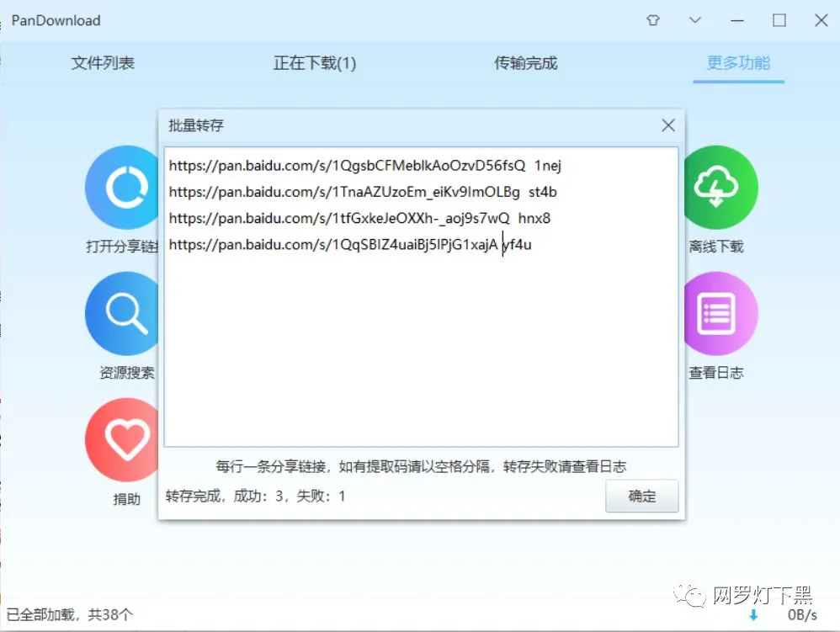This screenshot has width=840, height=632.
Task: Open the purple 查看日志 icon
Action: point(720,313)
